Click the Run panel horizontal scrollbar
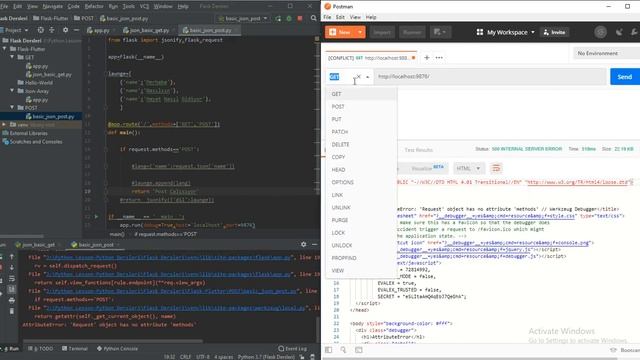This screenshot has height=360, width=640. click(112, 341)
